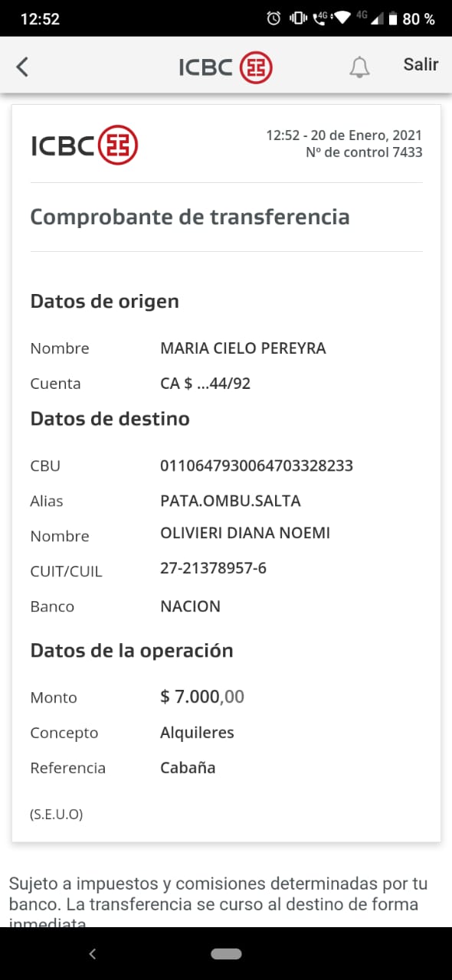The height and width of the screenshot is (980, 452).
Task: Tap the Wi-Fi signal icon
Action: pyautogui.click(x=342, y=19)
